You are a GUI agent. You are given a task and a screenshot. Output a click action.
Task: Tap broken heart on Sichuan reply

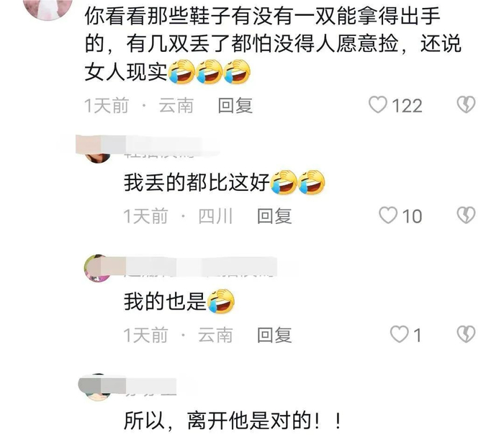pos(466,215)
